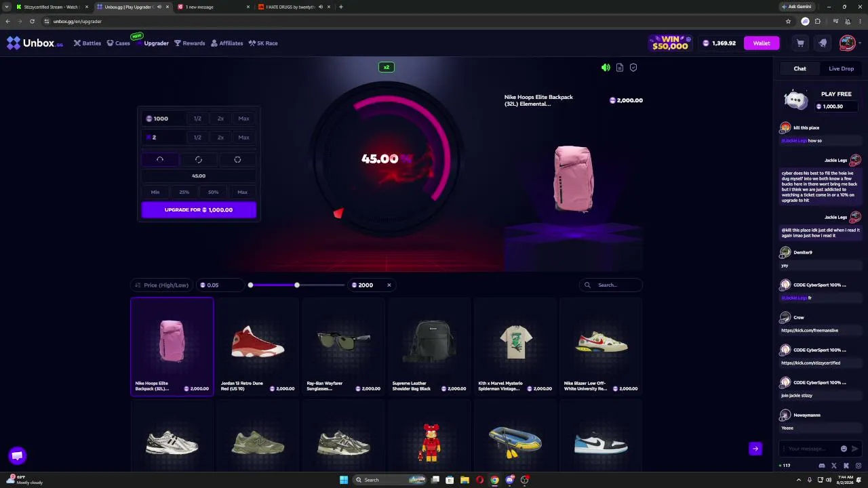Open the support chat bubble widget

(x=18, y=455)
